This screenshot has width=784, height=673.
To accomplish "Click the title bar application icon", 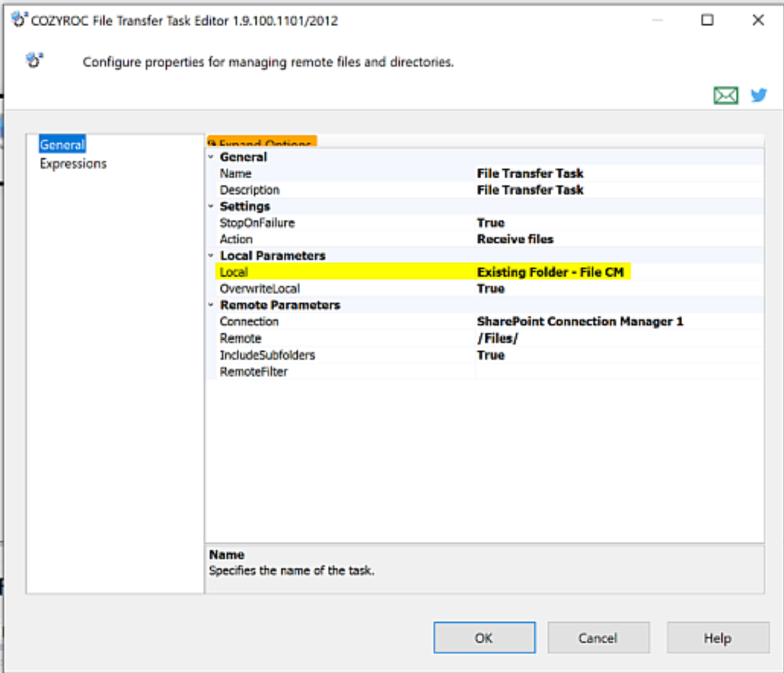I will [18, 20].
